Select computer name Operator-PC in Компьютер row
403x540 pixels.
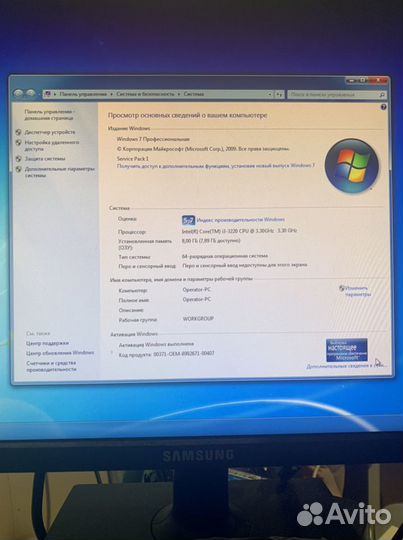tap(197, 290)
